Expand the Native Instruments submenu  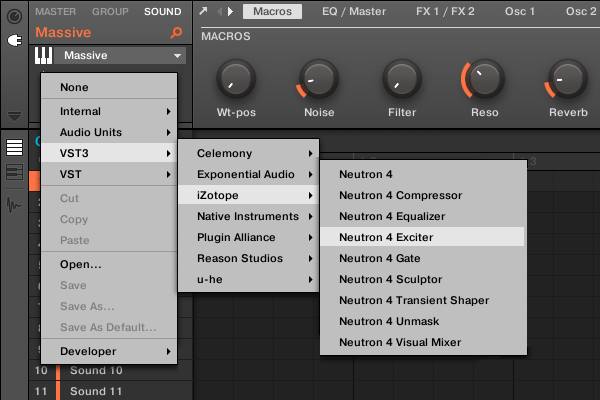(x=249, y=216)
